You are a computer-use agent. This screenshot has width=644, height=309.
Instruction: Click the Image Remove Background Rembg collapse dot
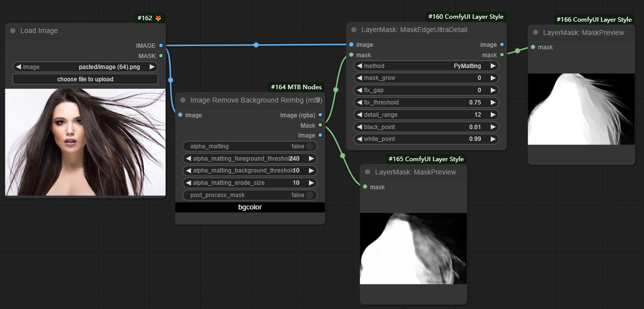pos(183,100)
